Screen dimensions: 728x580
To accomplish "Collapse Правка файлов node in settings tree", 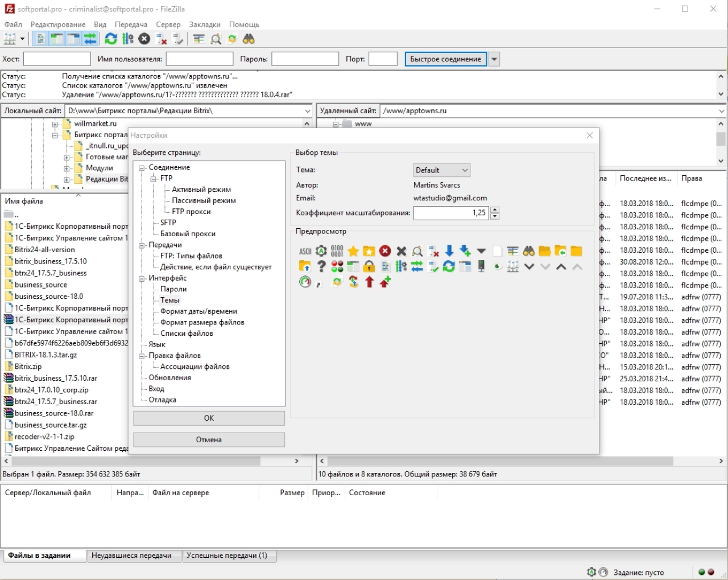I will point(142,356).
